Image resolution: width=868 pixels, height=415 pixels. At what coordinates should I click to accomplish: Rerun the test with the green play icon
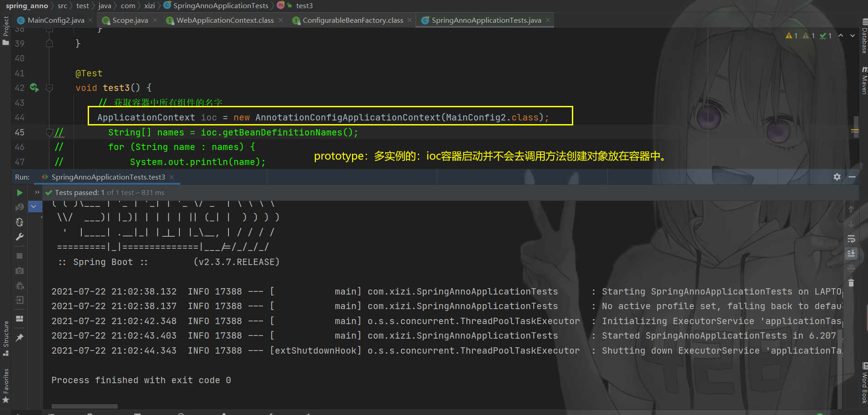point(20,193)
